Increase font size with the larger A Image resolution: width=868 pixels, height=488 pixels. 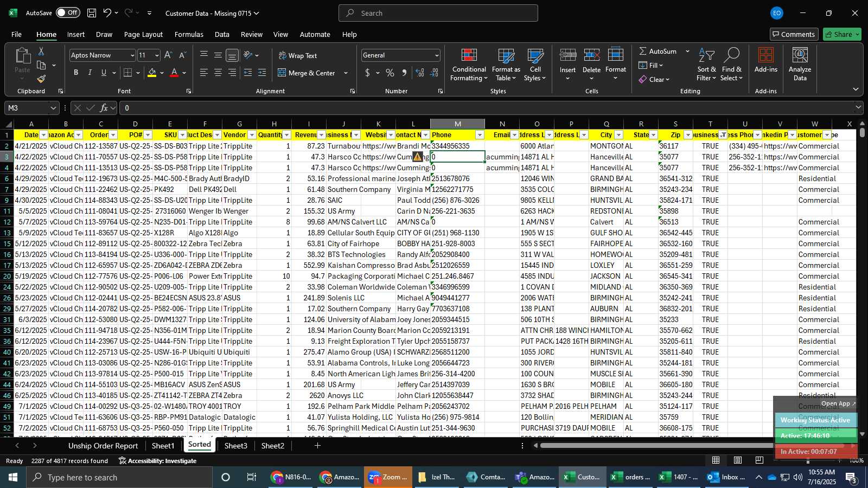point(168,55)
